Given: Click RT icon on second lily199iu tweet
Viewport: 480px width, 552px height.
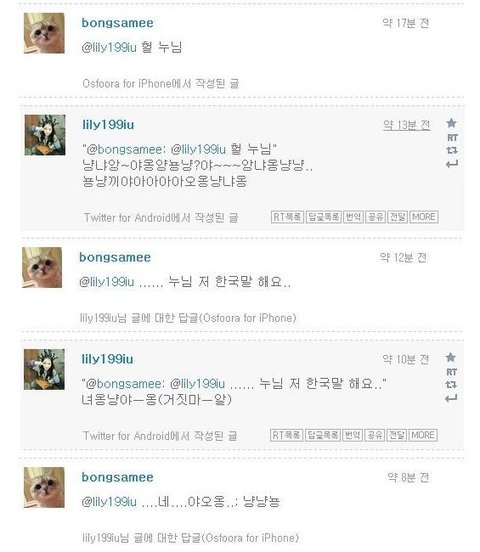Looking at the screenshot, I should click(x=451, y=372).
